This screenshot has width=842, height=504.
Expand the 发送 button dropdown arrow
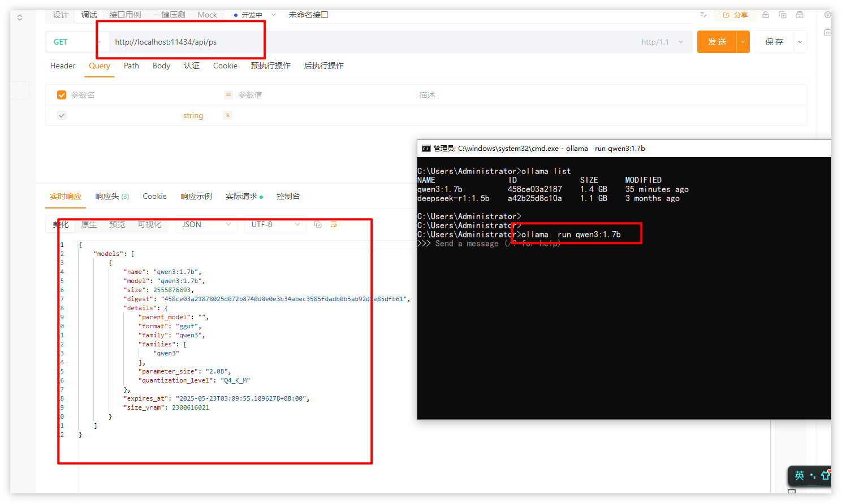pyautogui.click(x=743, y=42)
